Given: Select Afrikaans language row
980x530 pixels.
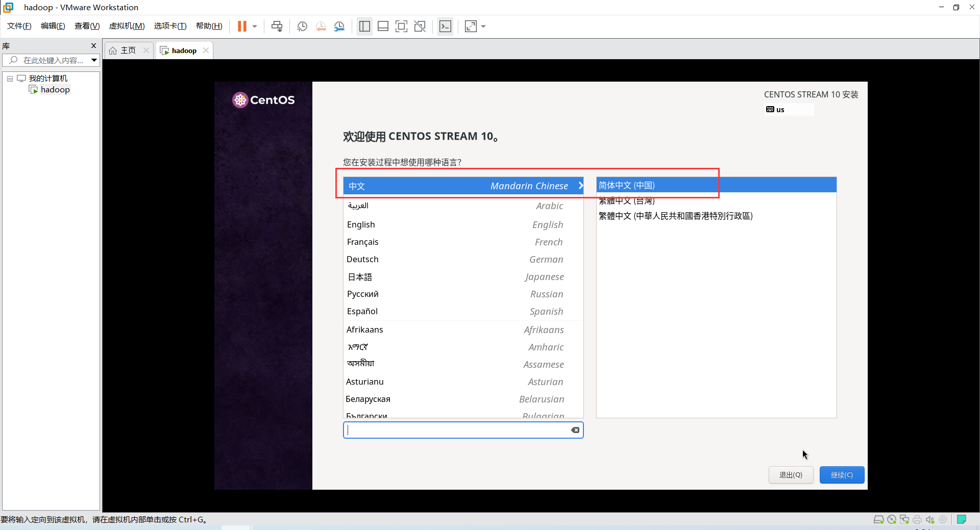Looking at the screenshot, I should [463, 330].
